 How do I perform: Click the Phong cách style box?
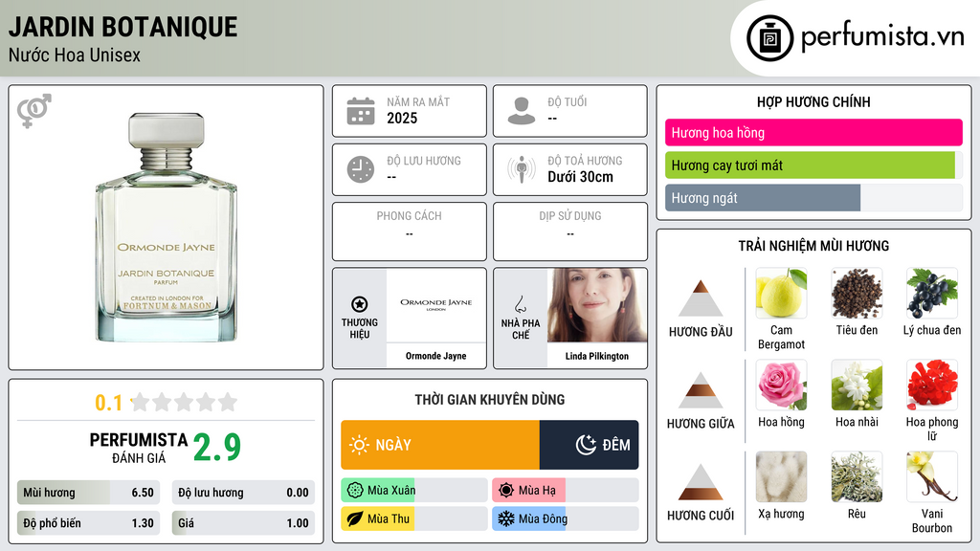[x=410, y=231]
